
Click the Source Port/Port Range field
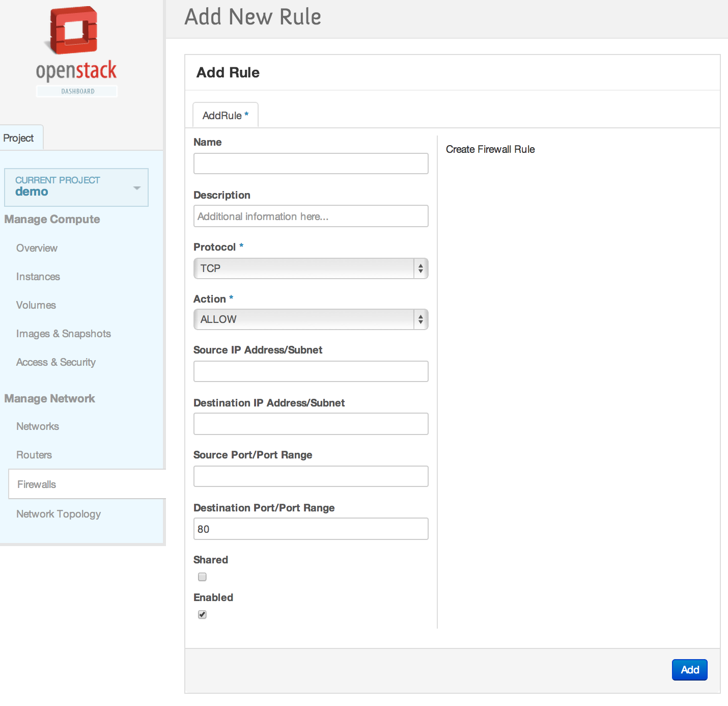pos(311,476)
